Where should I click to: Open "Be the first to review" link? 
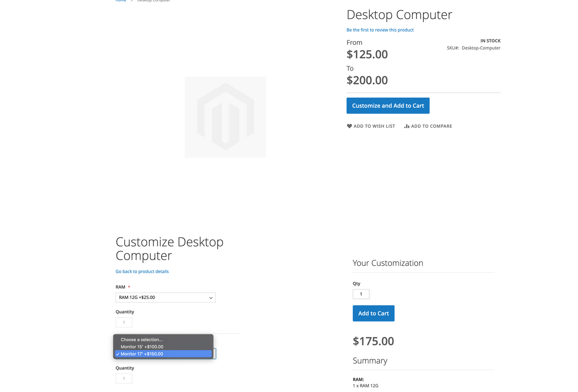380,30
